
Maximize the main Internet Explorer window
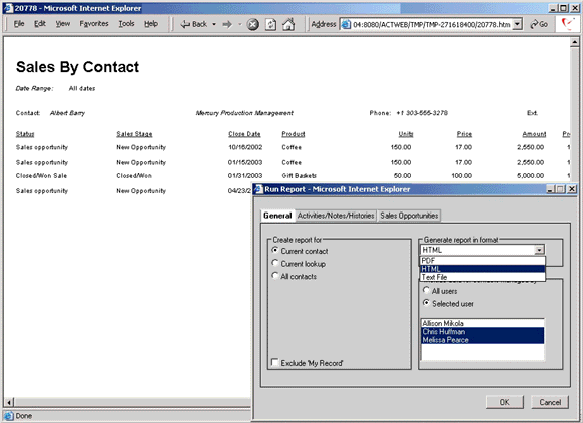point(564,8)
